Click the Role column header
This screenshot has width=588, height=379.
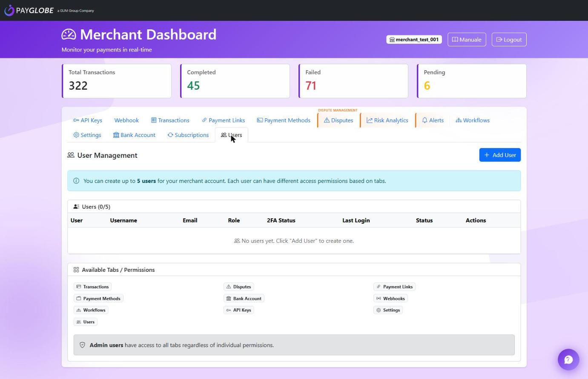234,220
